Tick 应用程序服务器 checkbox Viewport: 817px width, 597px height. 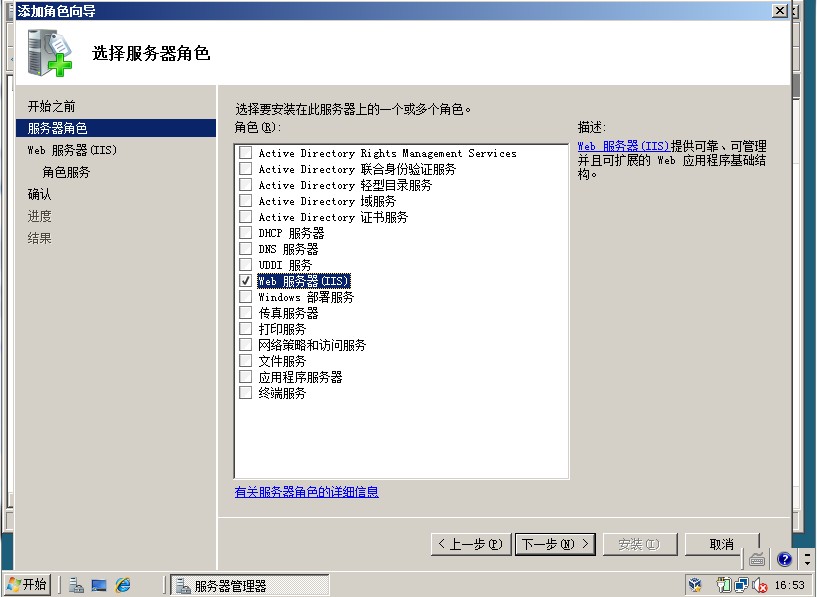245,377
